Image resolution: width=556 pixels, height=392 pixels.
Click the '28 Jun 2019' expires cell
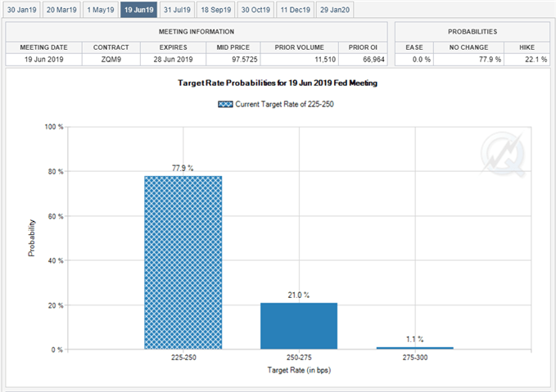coord(173,60)
